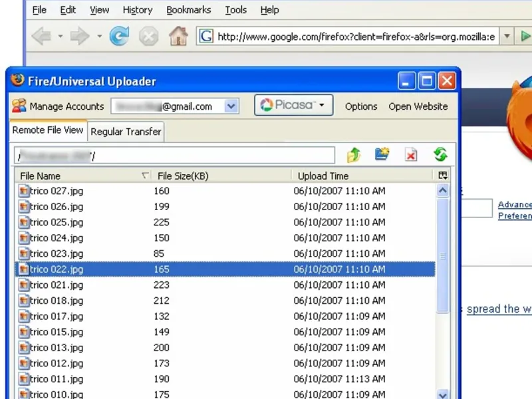Click in the Firefox URL address field

[356, 37]
